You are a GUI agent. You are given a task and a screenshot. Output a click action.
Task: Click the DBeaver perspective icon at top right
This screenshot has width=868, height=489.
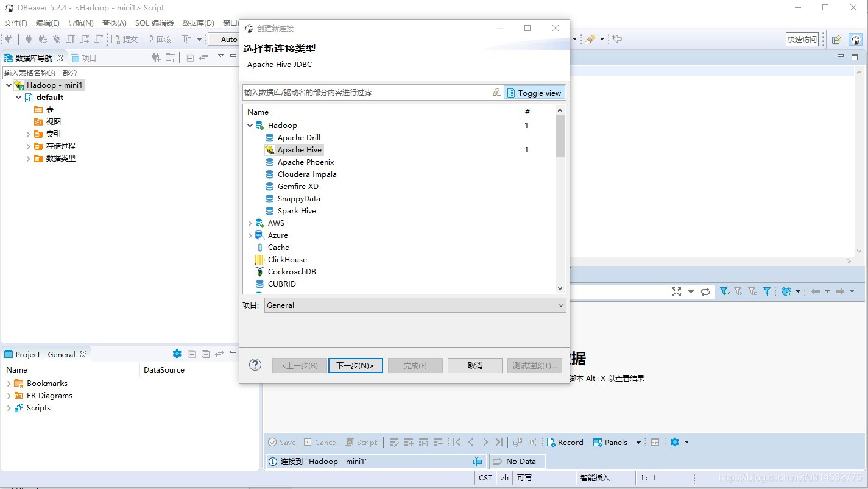856,39
